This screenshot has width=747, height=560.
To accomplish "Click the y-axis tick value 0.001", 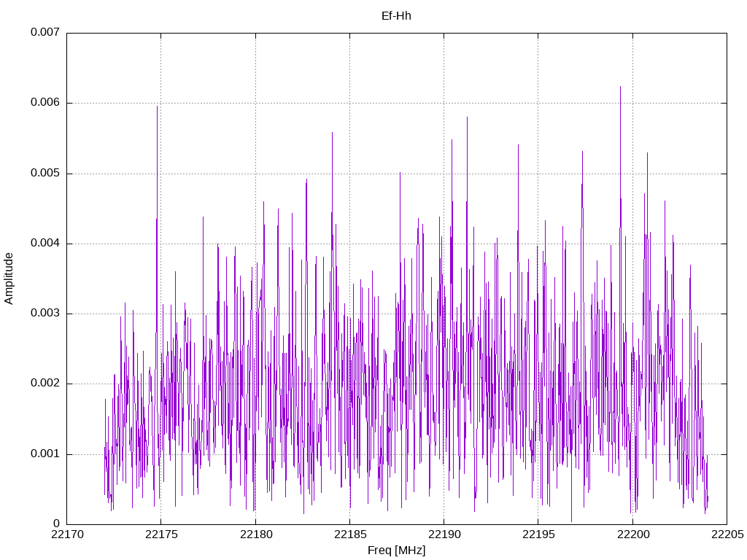I will pyautogui.click(x=45, y=454).
